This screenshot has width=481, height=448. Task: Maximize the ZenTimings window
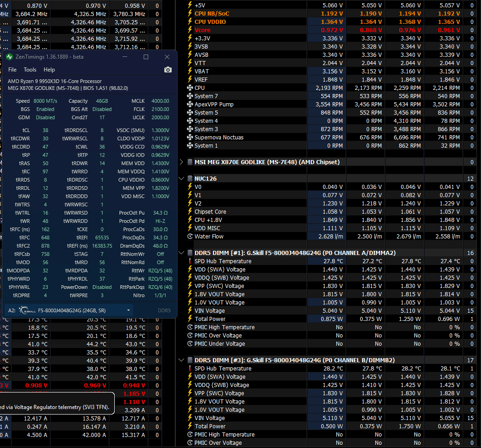tap(146, 57)
